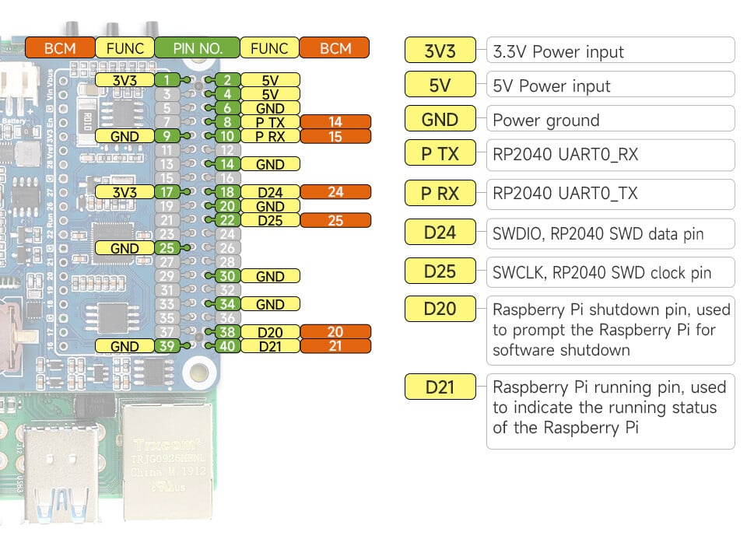This screenshot has width=747, height=560.
Task: Select green pin number 6
Action: click(228, 108)
